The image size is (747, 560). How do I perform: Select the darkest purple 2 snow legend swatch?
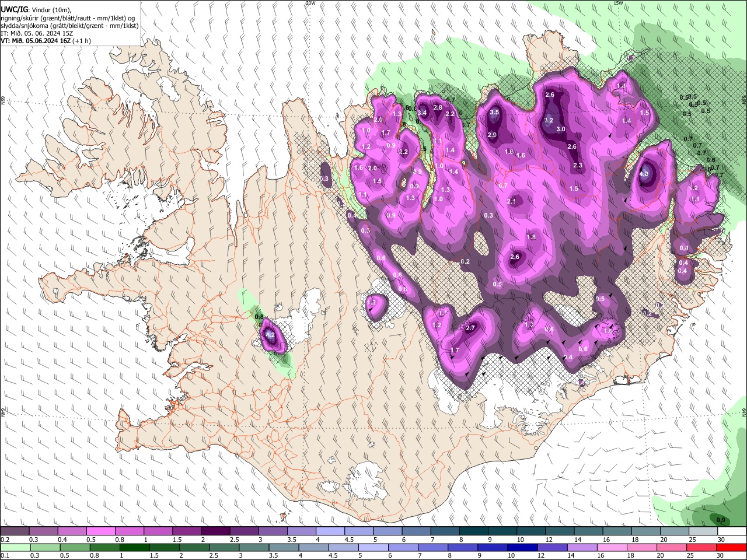point(215,531)
